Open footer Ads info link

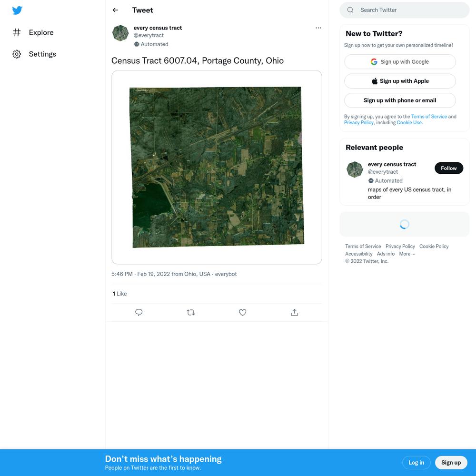[386, 254]
